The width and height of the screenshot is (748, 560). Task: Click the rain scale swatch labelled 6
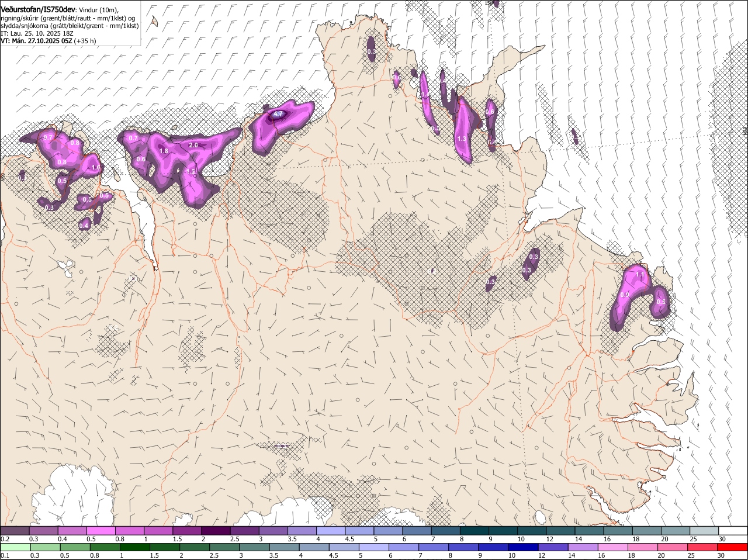point(404,547)
